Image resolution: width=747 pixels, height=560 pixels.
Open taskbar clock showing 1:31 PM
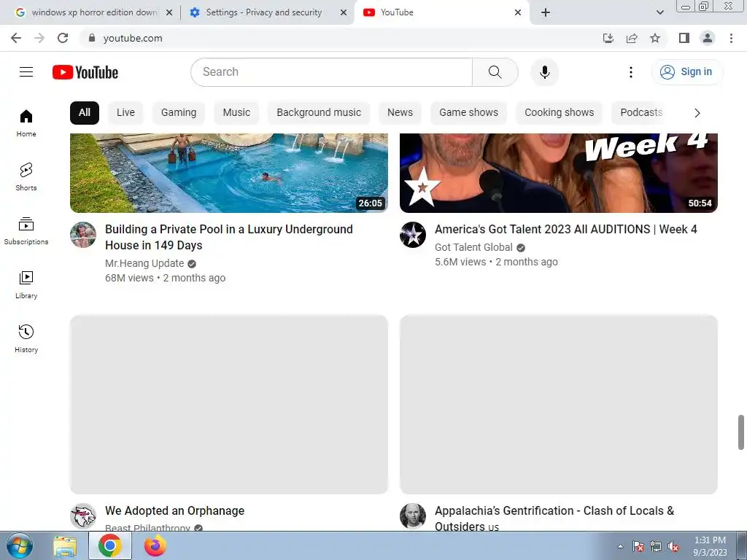coord(710,546)
